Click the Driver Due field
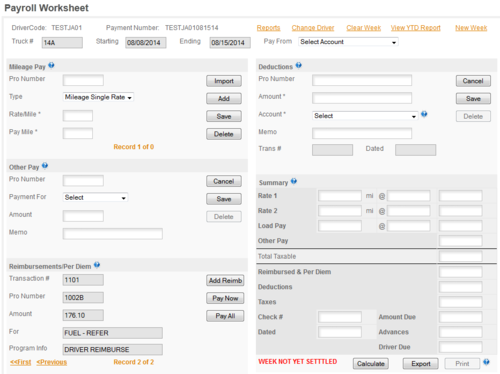Screen dimensions: 500x374 point(461,347)
